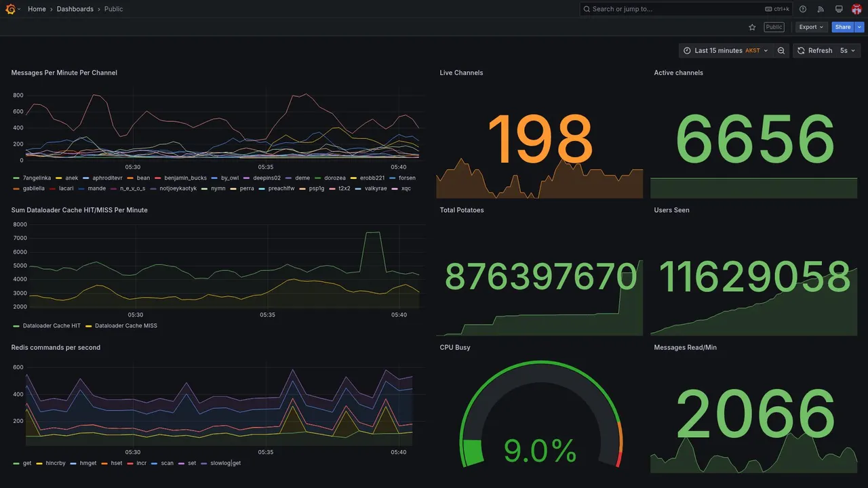Image resolution: width=868 pixels, height=488 pixels.
Task: Click the forsen legend color swatch
Action: pos(393,178)
